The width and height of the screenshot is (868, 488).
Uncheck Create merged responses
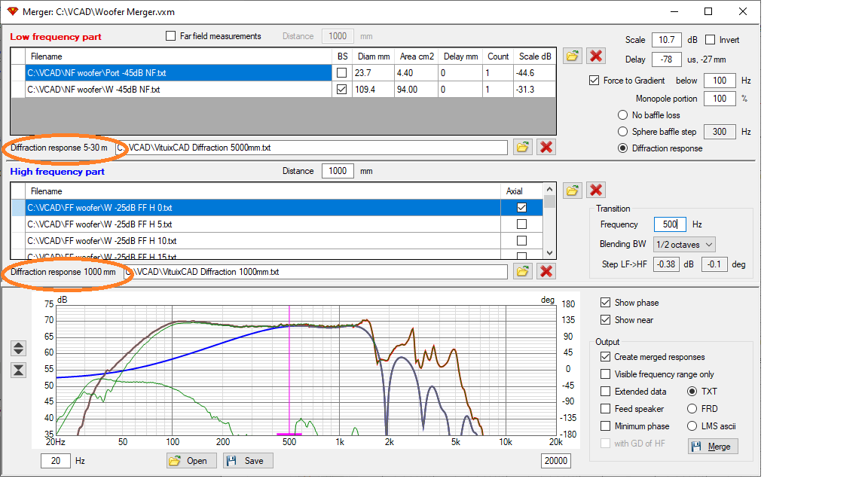click(x=606, y=357)
